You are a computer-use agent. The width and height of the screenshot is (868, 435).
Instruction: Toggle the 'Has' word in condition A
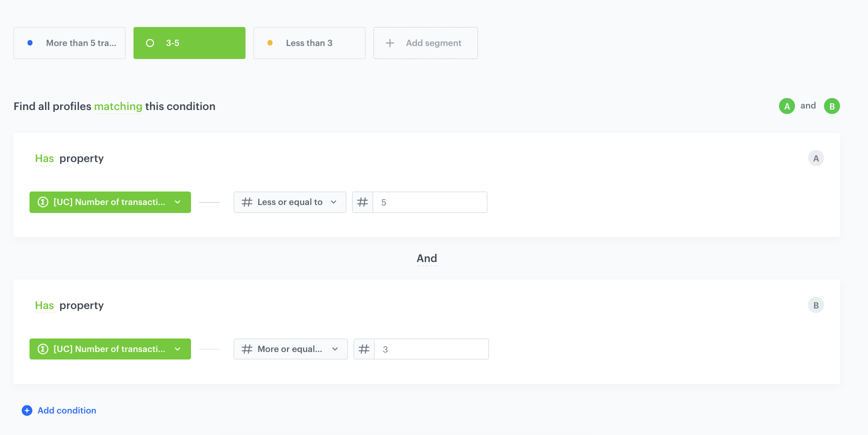pyautogui.click(x=44, y=158)
